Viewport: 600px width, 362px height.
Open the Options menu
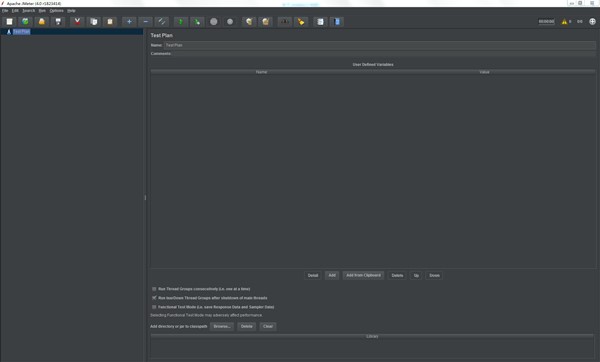(x=57, y=11)
